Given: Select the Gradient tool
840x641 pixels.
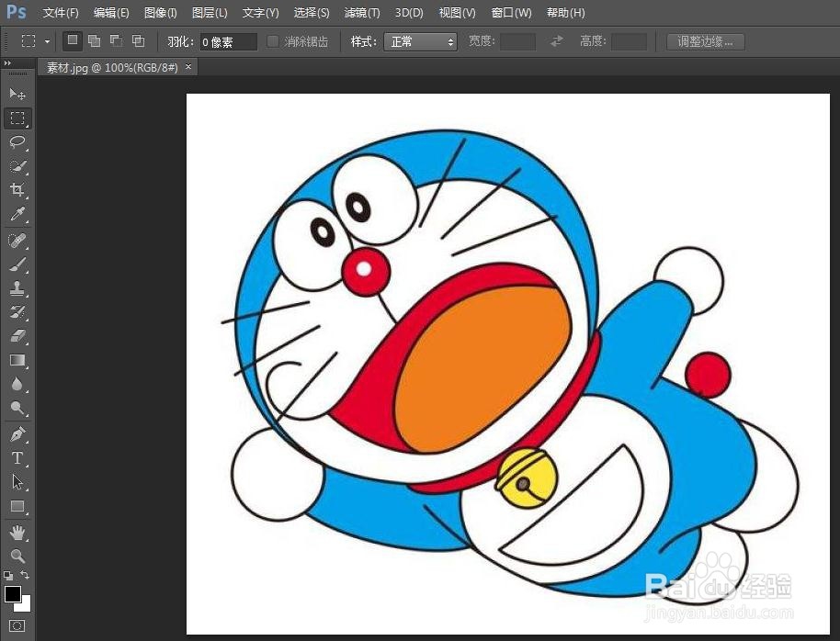Looking at the screenshot, I should coord(17,360).
